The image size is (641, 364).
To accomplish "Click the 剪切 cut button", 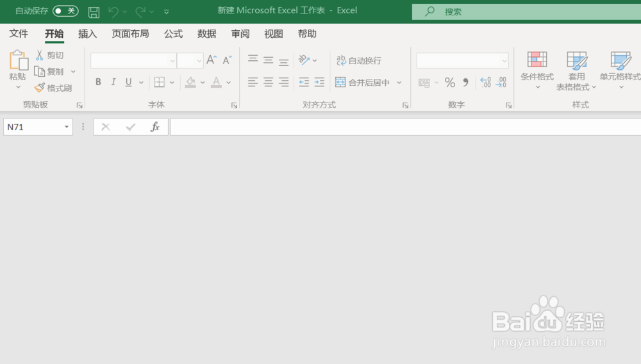I will coord(49,55).
